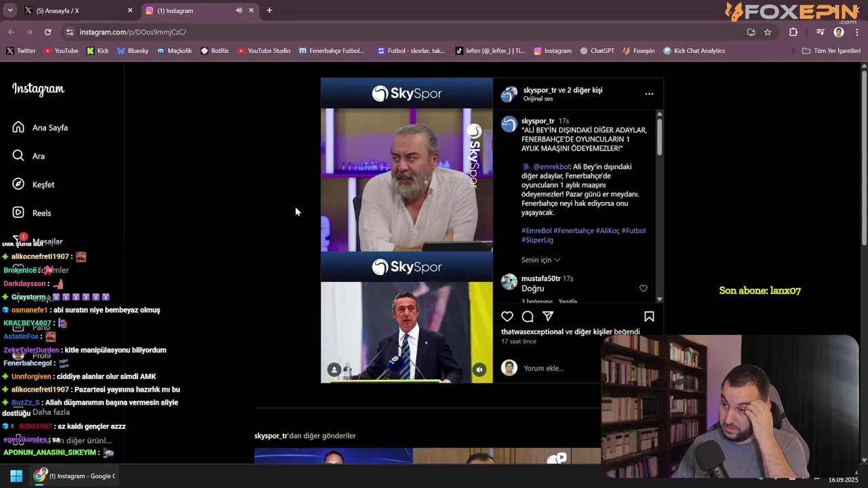This screenshot has width=868, height=488.
Task: Open the #AliKoç hashtag
Action: (608, 231)
